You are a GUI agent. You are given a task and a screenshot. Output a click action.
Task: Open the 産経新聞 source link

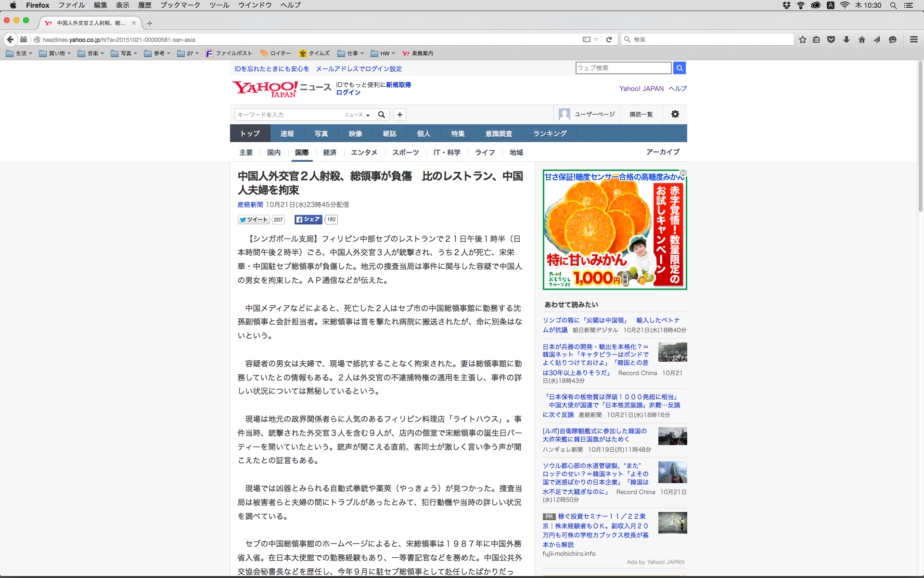[250, 205]
